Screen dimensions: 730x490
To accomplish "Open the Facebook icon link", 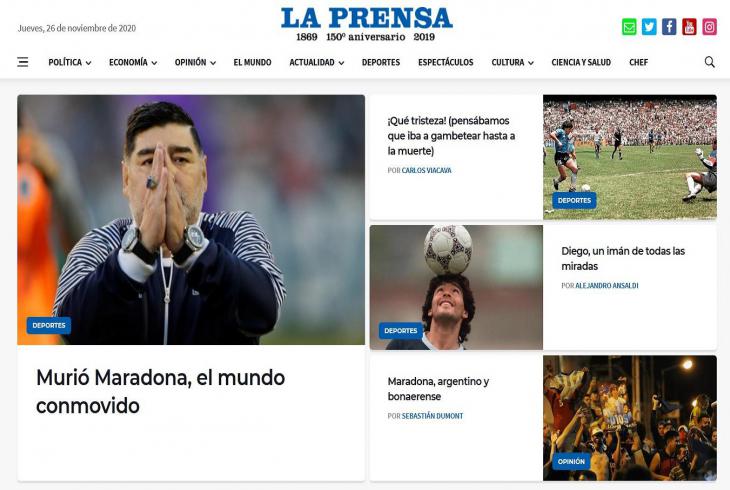I will (x=669, y=27).
